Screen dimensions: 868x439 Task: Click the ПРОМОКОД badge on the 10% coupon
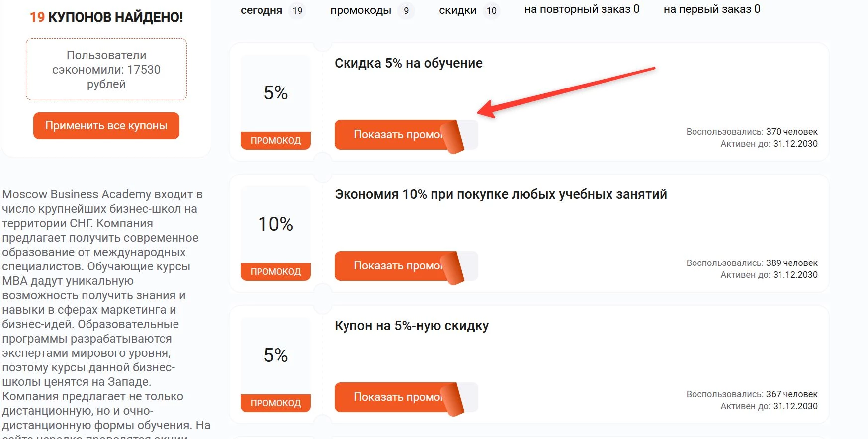point(275,272)
